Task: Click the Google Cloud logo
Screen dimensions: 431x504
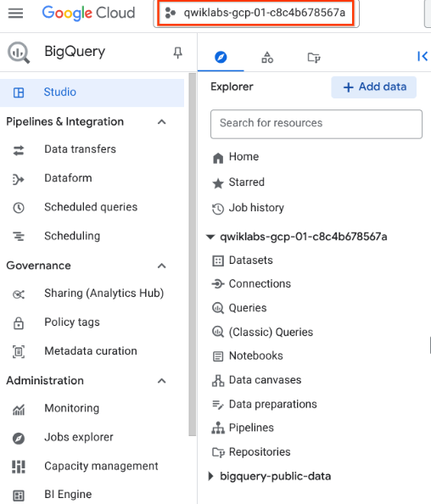Action: (x=88, y=14)
